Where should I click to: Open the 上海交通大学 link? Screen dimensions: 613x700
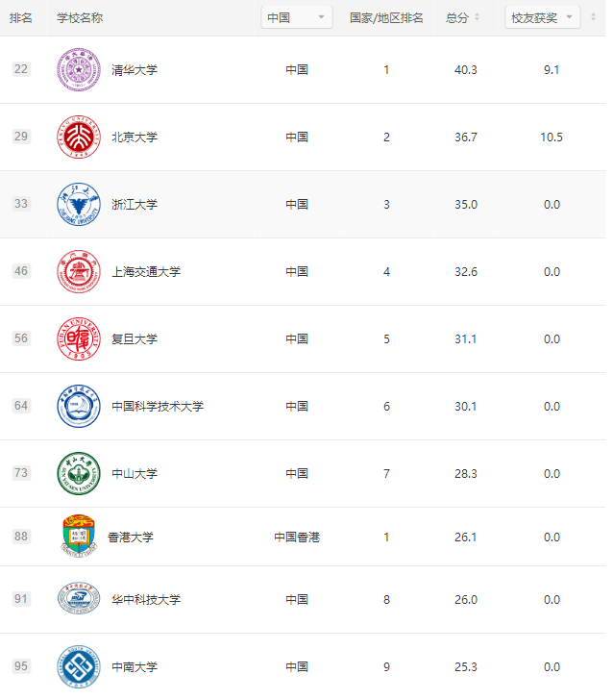pyautogui.click(x=146, y=271)
